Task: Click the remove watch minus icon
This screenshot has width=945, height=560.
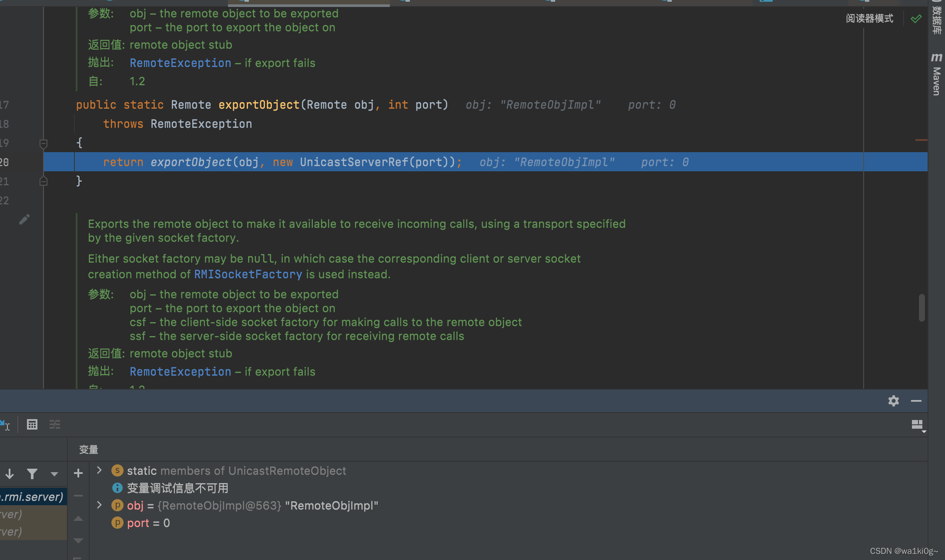Action: click(x=78, y=496)
